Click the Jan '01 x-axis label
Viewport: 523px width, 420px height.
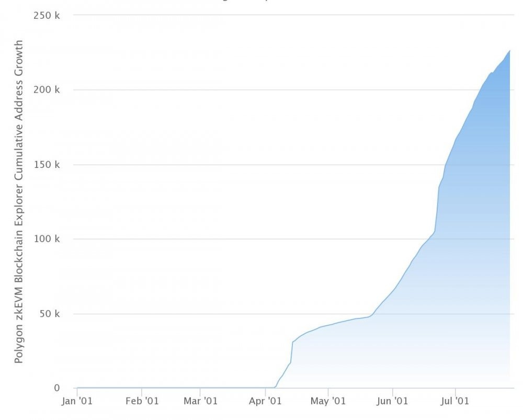point(77,401)
